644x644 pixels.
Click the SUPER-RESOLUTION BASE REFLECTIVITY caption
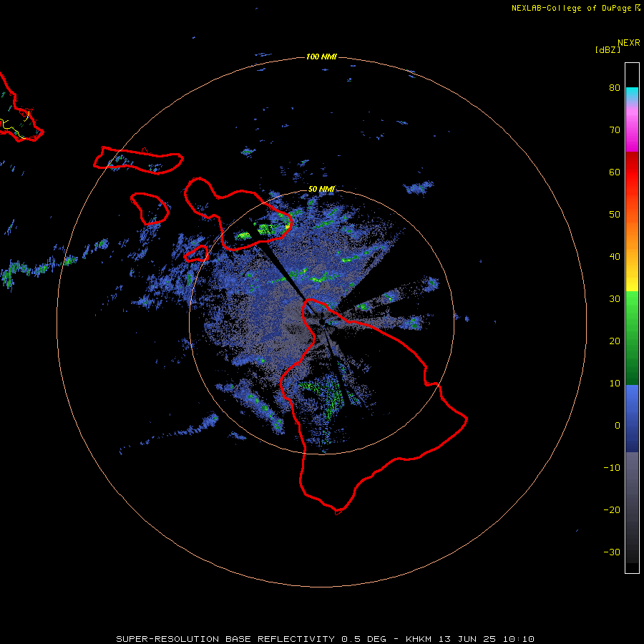coord(225,639)
